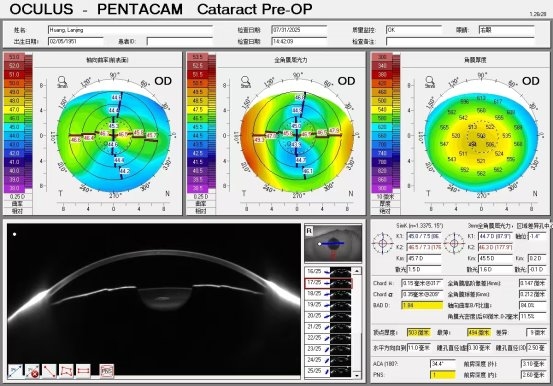Click the yellow-highlighted BAD D value field

[x=422, y=305]
